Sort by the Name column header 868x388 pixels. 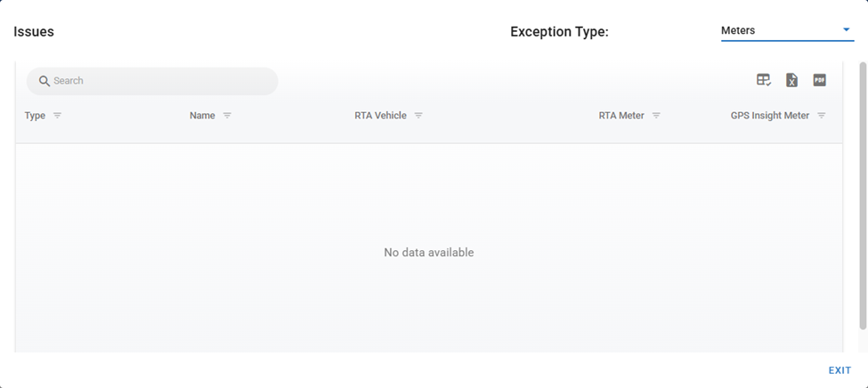202,116
